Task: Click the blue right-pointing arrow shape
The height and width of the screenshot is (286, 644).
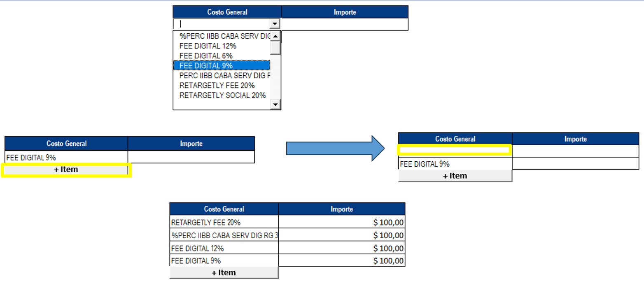Action: tap(335, 148)
